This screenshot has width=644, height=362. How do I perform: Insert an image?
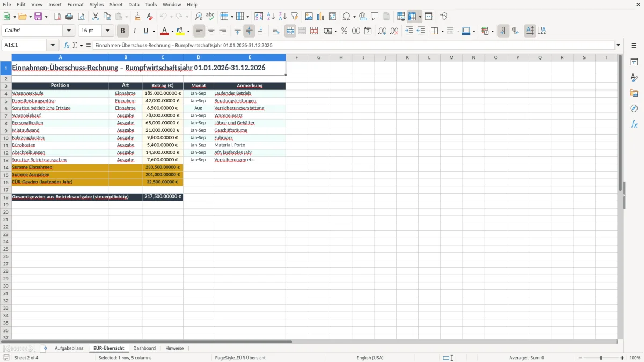coord(309,17)
